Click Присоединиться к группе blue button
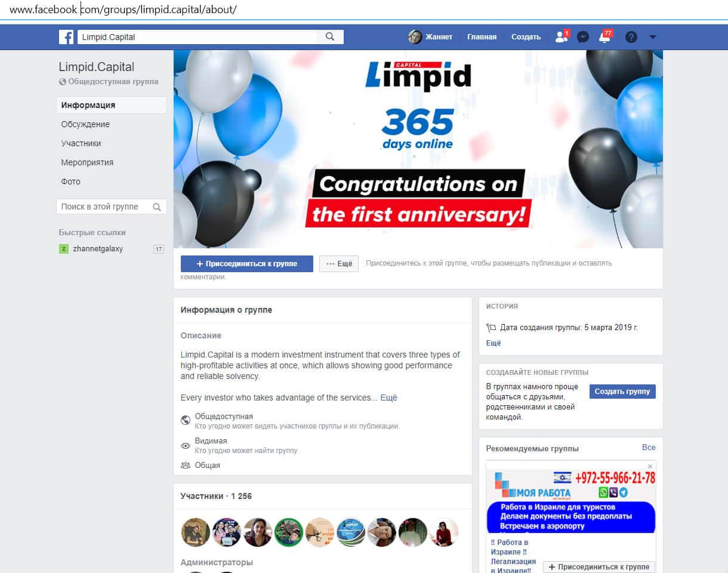728x573 pixels. [246, 264]
